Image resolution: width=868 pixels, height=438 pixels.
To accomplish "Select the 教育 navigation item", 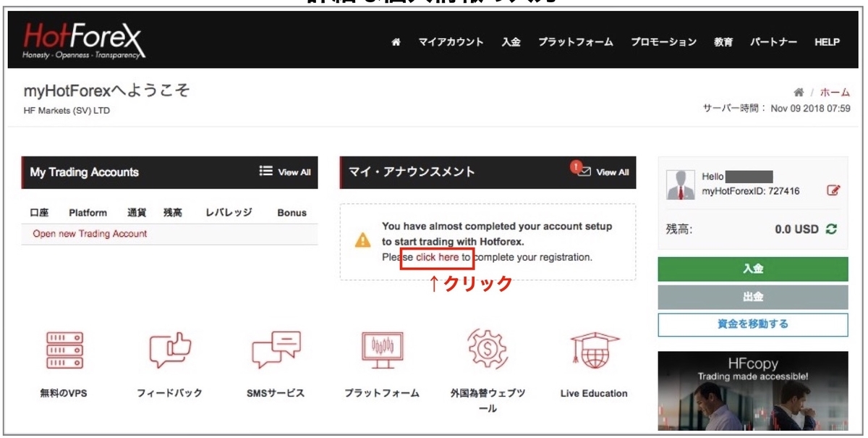I will [x=725, y=42].
